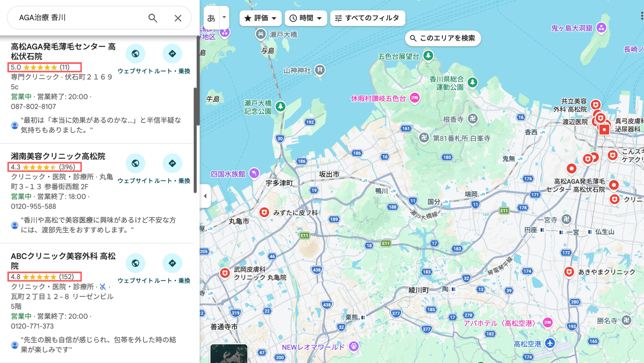Open the ABCクリニック美容外科 高松院 listing title
This screenshot has height=363, width=644.
pos(63,261)
